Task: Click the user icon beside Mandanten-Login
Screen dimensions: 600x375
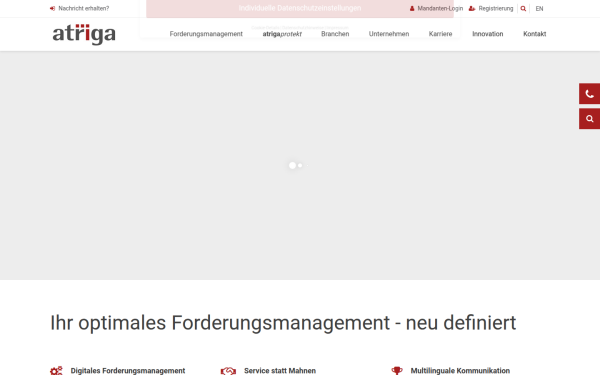Action: 412,8
